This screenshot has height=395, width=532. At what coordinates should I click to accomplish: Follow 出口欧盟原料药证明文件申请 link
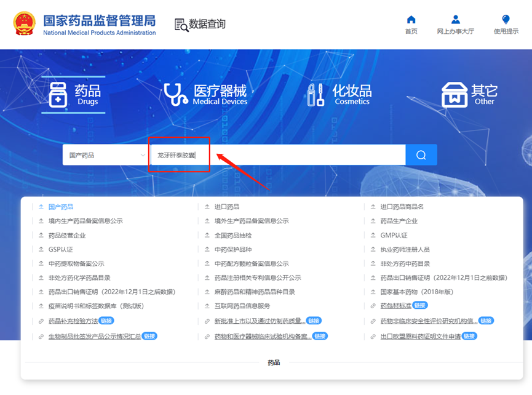(x=421, y=337)
